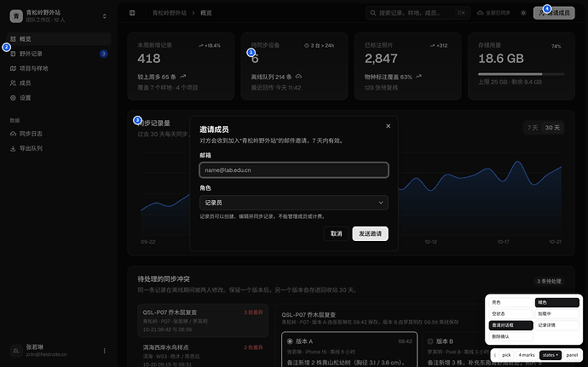Viewport: 588px width, 367px height.
Task: Click the 同步日志 cloud icon
Action: (13, 134)
